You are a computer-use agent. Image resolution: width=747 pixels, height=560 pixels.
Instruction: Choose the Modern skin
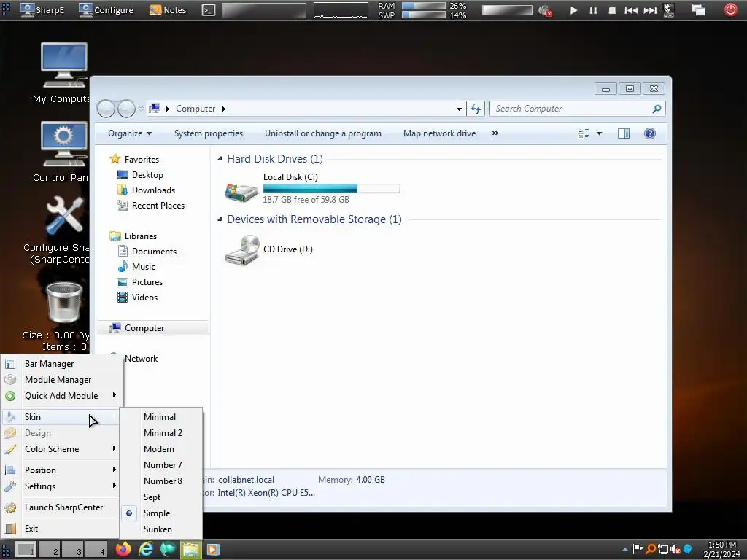[161, 449]
